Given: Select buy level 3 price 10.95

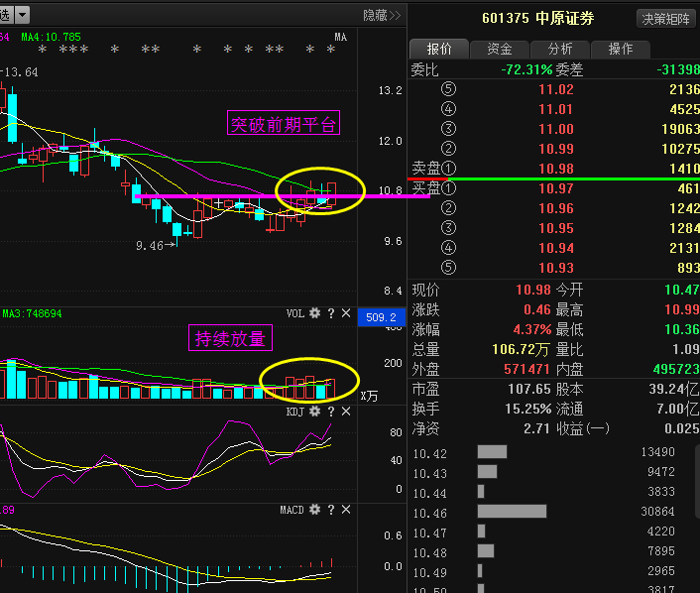Looking at the screenshot, I should (x=556, y=228).
